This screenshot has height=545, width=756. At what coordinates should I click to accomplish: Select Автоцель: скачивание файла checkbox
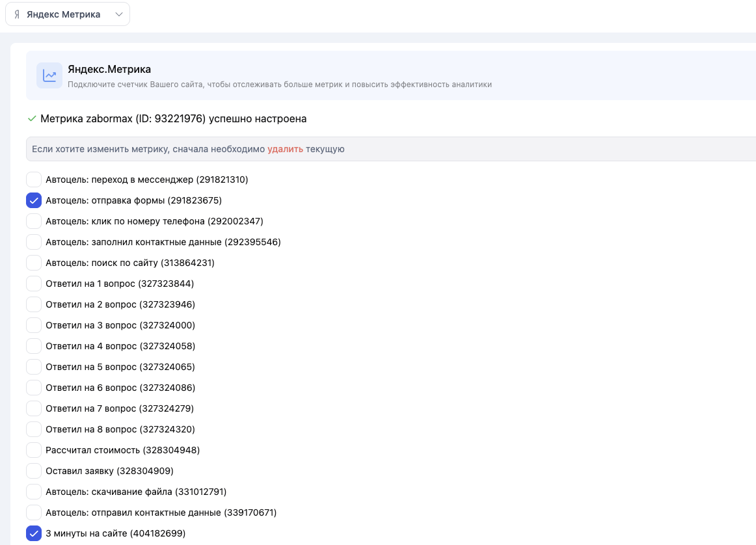[34, 492]
